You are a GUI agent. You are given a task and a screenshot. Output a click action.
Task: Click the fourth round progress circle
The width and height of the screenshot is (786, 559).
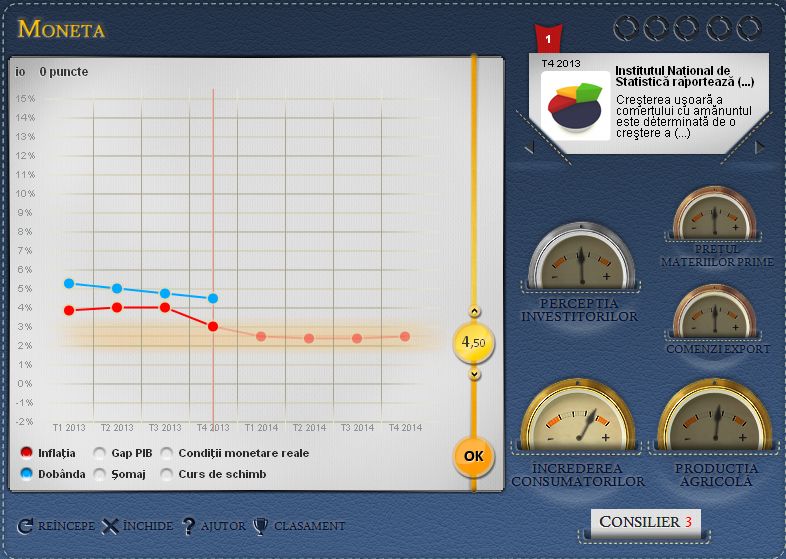pyautogui.click(x=719, y=28)
